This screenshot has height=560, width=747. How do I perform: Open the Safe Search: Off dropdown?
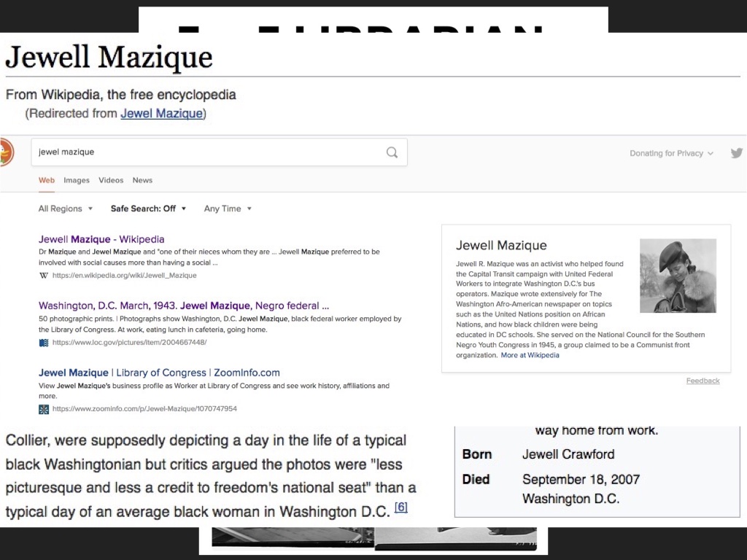tap(148, 209)
